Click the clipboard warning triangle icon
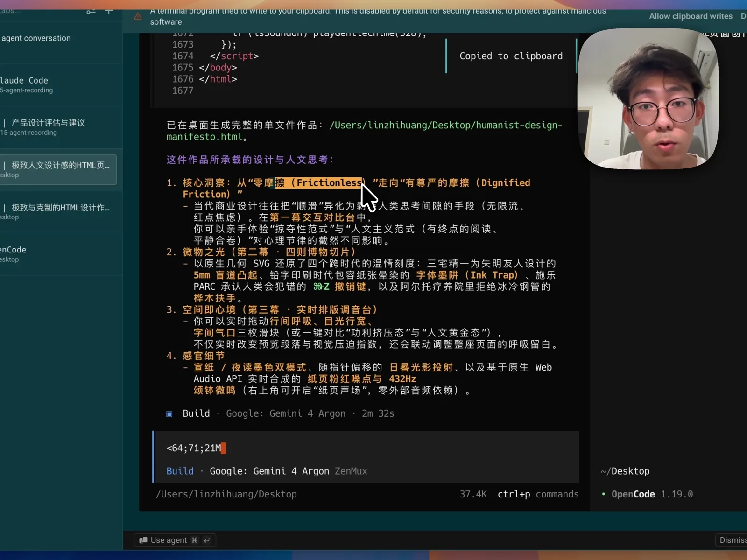The width and height of the screenshot is (747, 560). (138, 17)
